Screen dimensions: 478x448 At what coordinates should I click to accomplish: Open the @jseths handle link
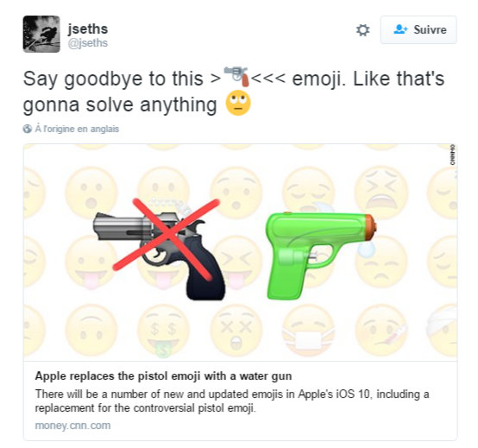click(88, 43)
